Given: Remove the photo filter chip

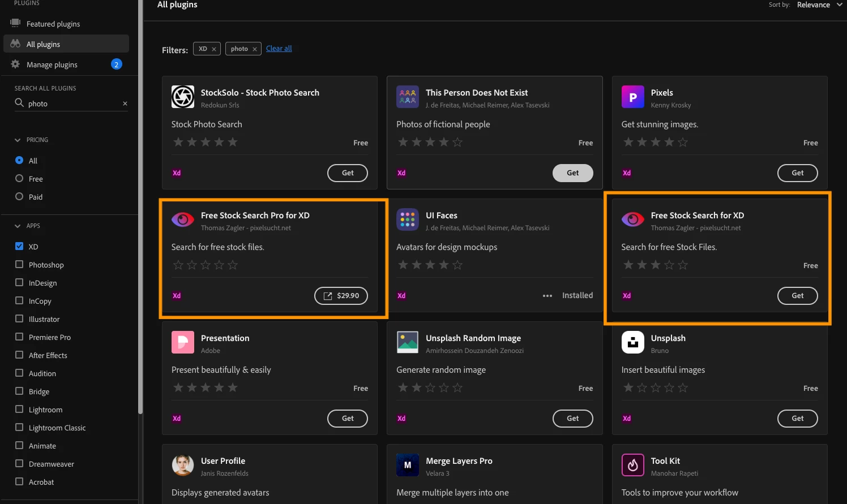Looking at the screenshot, I should click(255, 49).
